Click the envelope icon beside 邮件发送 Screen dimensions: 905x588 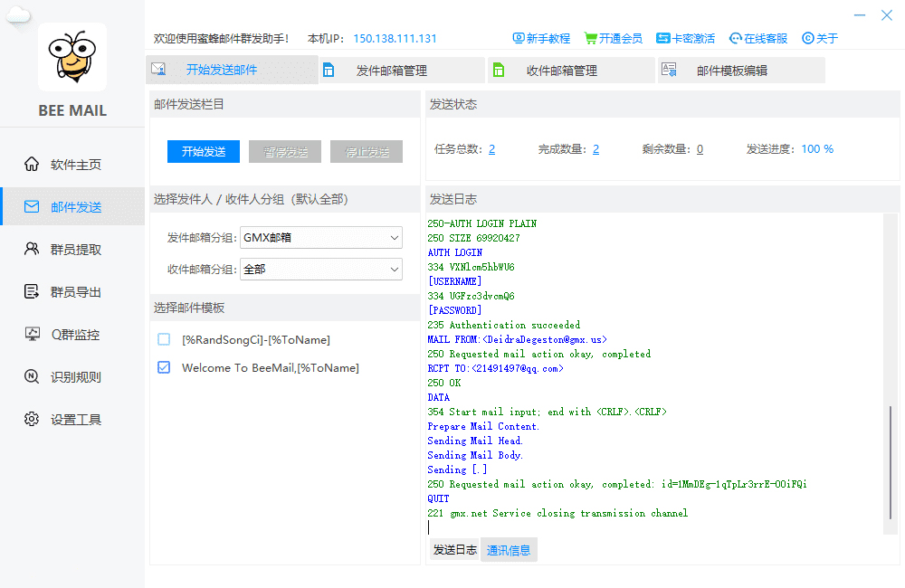pos(32,206)
